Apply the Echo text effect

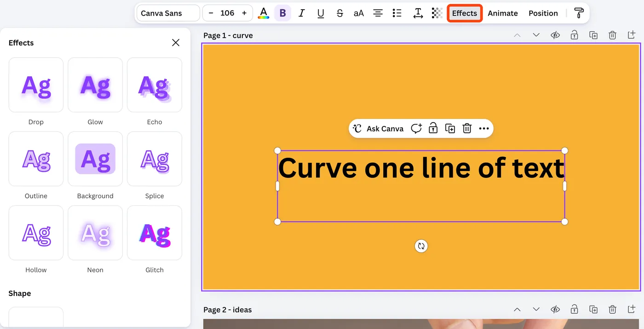(x=155, y=85)
